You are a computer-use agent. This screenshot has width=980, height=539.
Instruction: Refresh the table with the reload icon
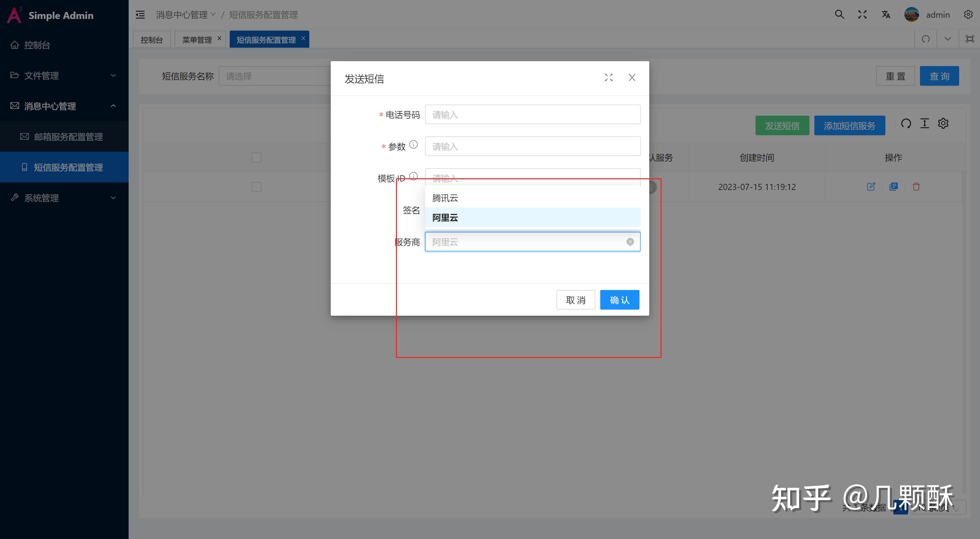[907, 123]
